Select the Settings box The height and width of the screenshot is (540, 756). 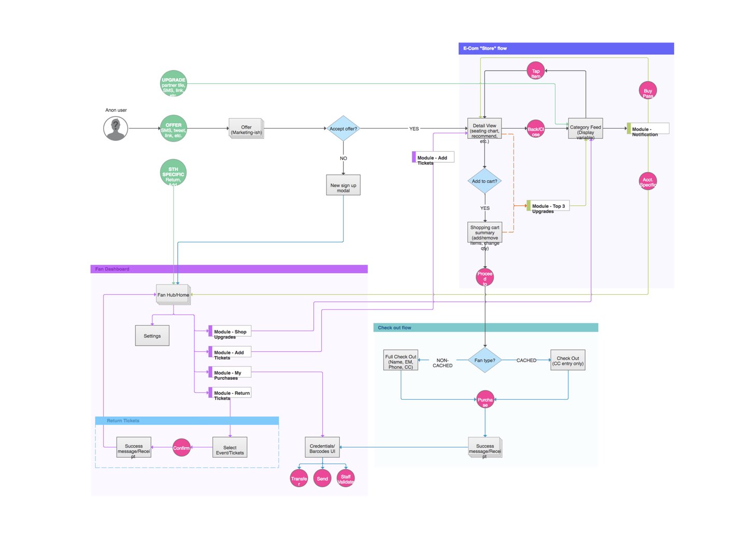(152, 336)
